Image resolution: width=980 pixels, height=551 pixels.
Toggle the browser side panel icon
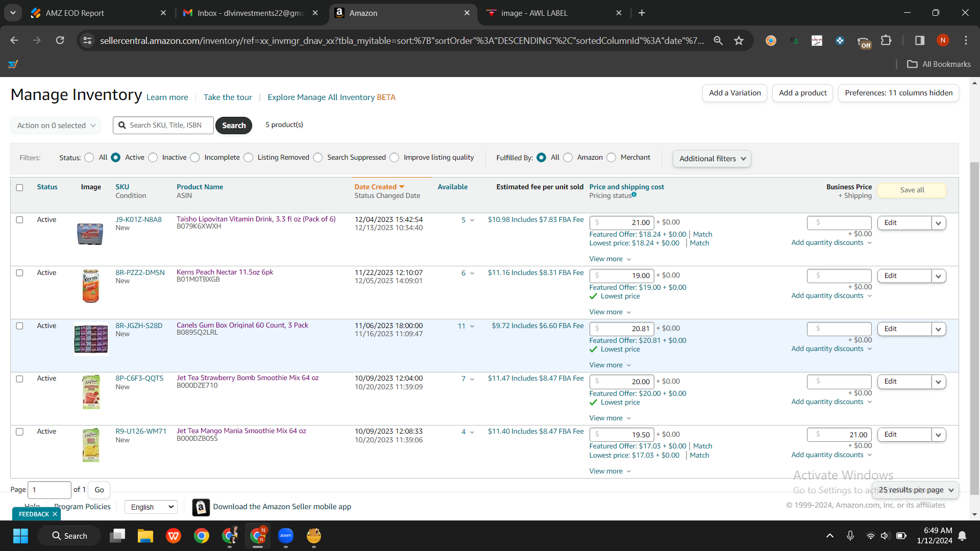point(920,40)
